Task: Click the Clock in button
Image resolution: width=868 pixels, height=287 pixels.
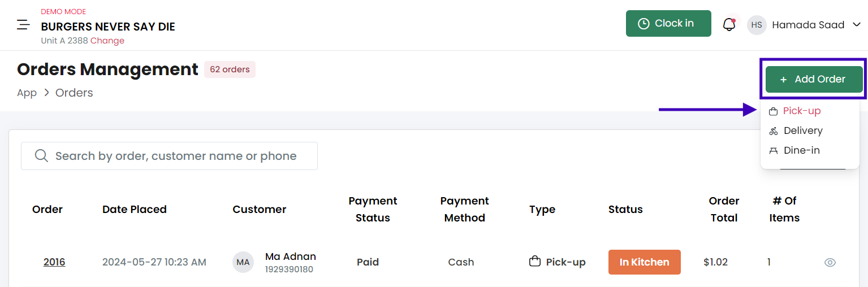Action: tap(668, 24)
